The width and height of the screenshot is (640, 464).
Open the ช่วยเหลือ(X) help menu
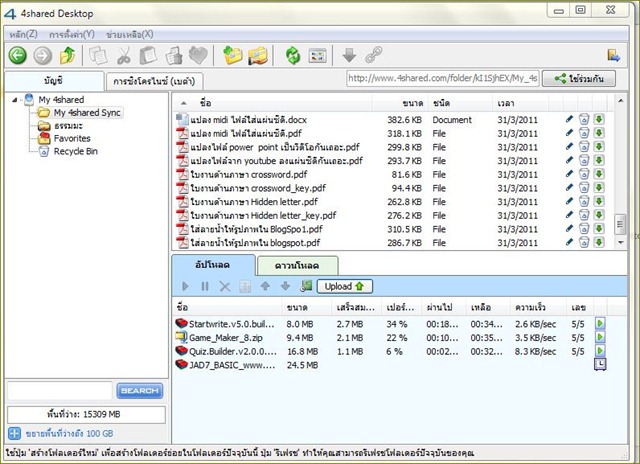click(x=129, y=34)
